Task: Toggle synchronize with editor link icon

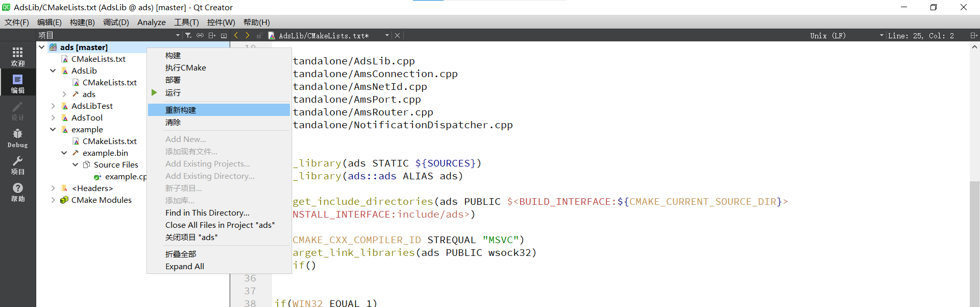Action: coord(200,35)
